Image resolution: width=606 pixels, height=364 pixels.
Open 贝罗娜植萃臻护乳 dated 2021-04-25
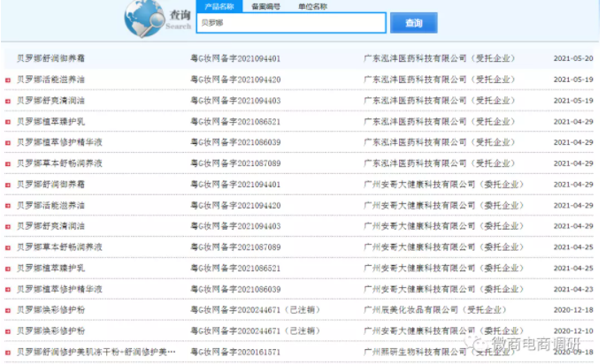pos(50,268)
